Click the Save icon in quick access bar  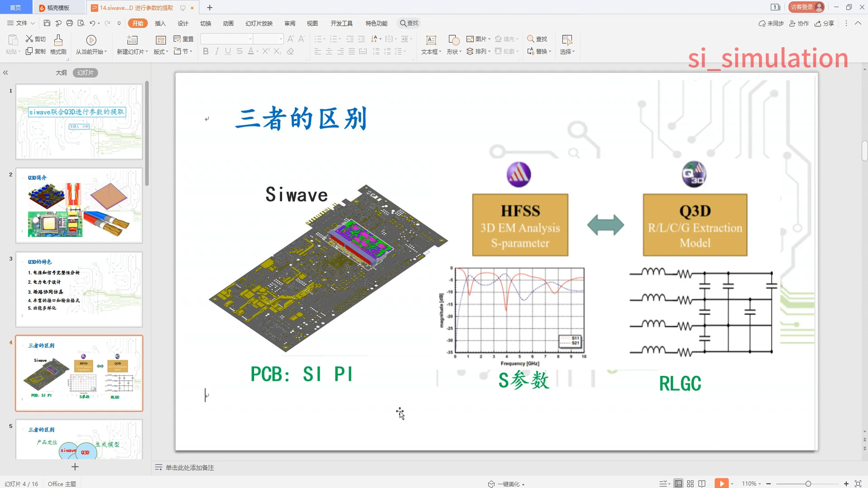47,23
